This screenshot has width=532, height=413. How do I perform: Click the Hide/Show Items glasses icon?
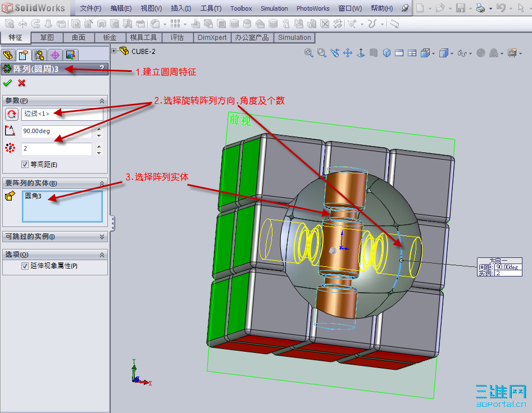coord(462,53)
